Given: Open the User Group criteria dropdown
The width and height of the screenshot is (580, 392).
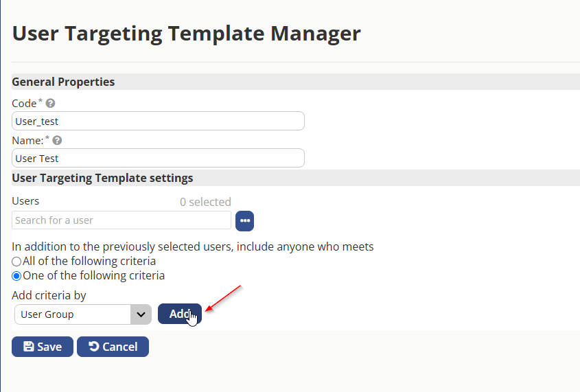Looking at the screenshot, I should tap(83, 314).
